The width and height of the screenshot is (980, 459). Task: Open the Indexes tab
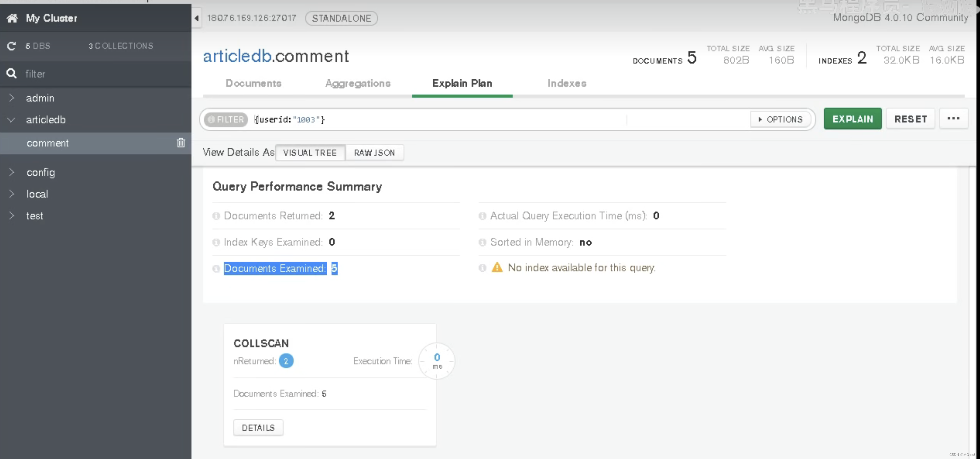(566, 83)
